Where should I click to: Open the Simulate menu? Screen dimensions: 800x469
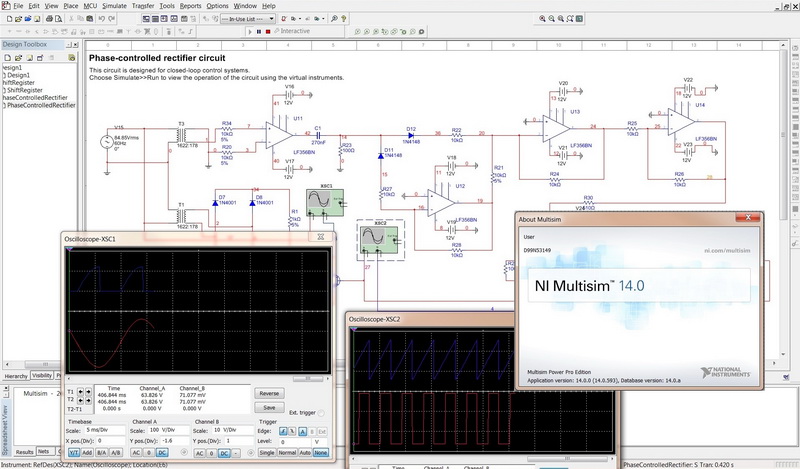[x=114, y=6]
